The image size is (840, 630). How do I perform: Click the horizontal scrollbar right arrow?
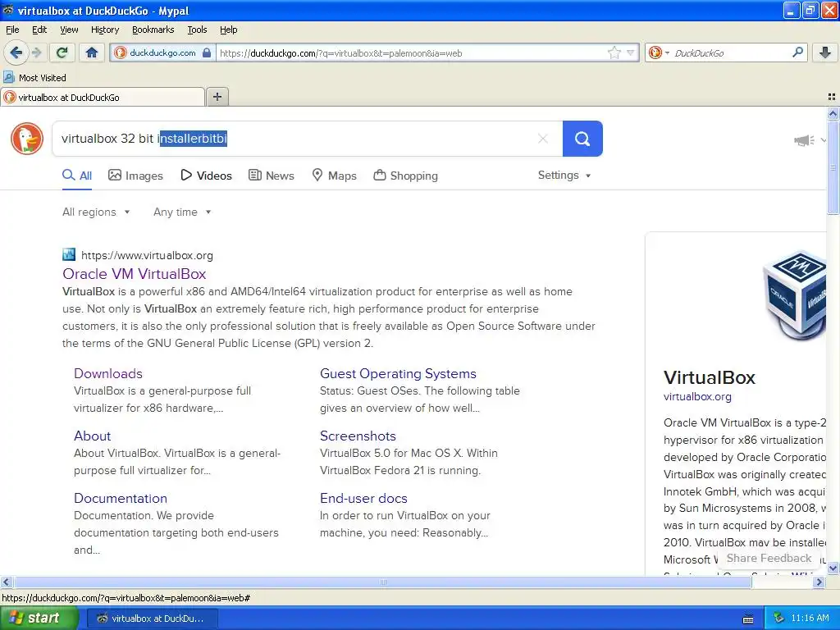point(819,582)
